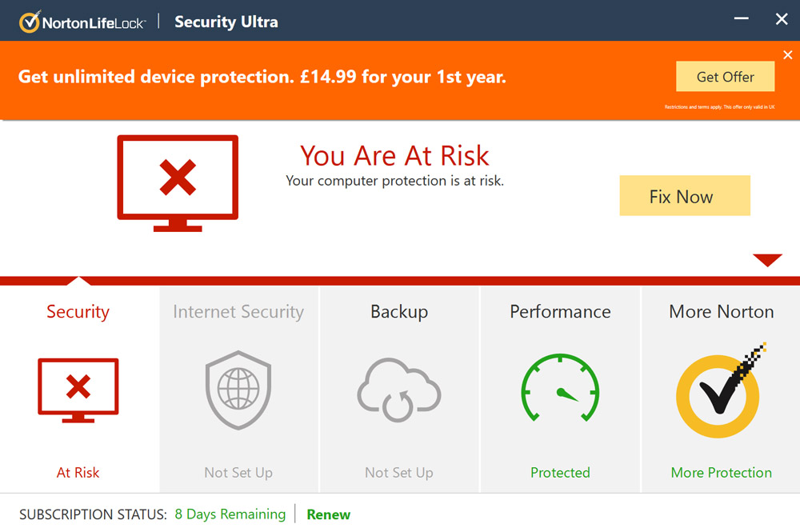Click the Norton yellow checkmark logo icon
Image resolution: width=800 pixels, height=532 pixels.
tap(721, 390)
